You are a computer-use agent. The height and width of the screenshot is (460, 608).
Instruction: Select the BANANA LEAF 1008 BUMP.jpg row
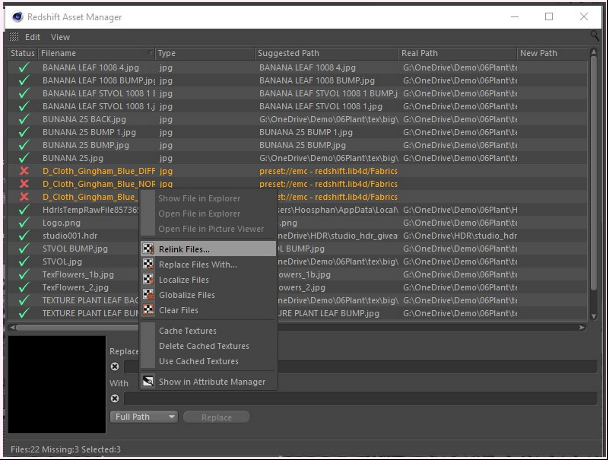297,81
